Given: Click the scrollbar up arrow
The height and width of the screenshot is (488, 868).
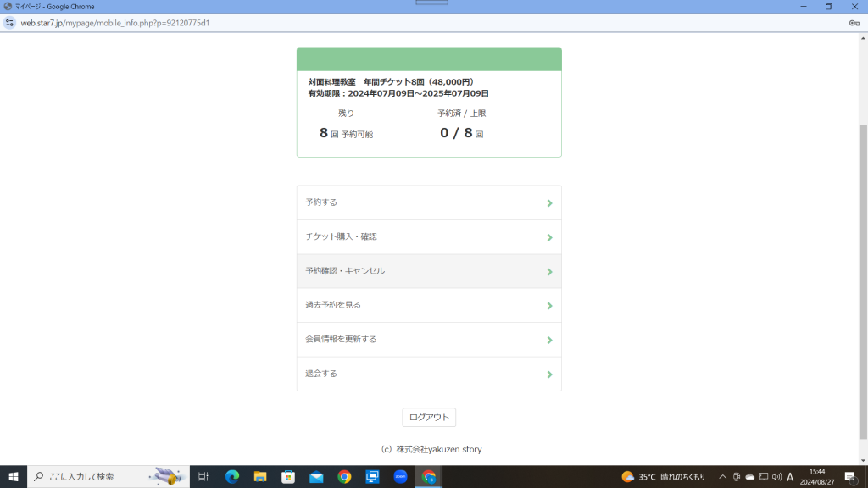Looking at the screenshot, I should (x=863, y=38).
